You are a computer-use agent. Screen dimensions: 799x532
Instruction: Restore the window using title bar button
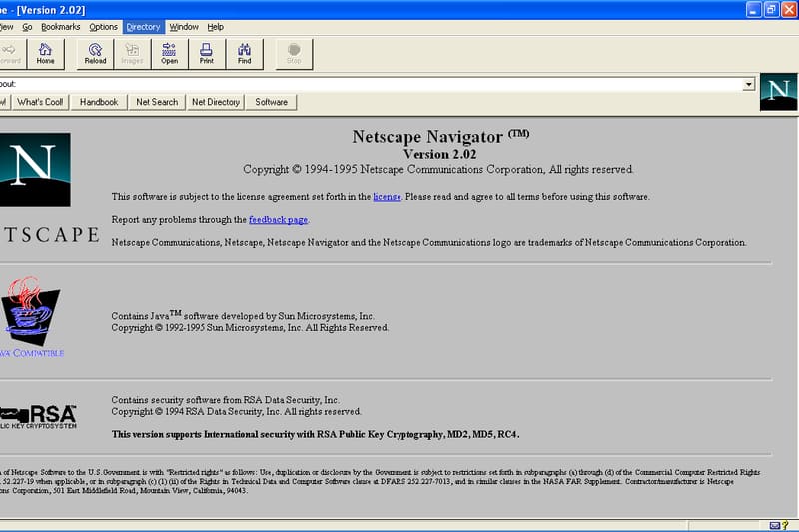click(x=771, y=10)
